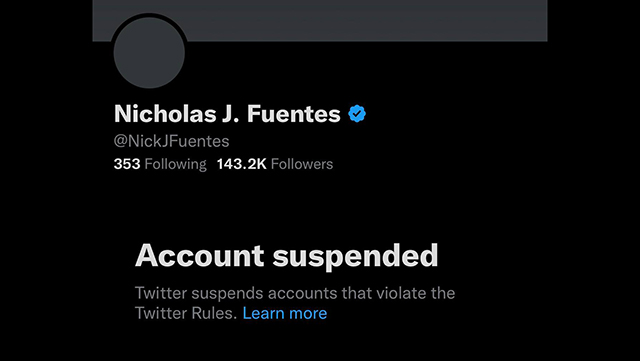Select the Following label text
640x361 pixels.
click(176, 165)
